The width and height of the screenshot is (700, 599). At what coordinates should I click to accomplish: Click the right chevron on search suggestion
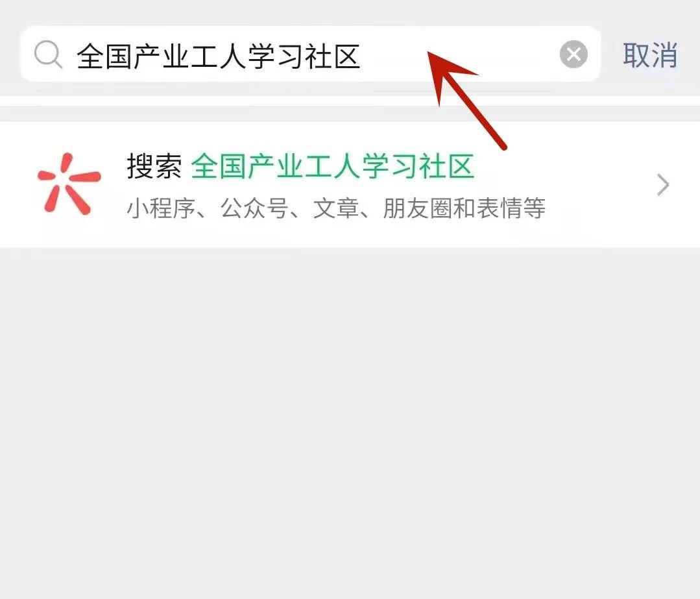[663, 185]
